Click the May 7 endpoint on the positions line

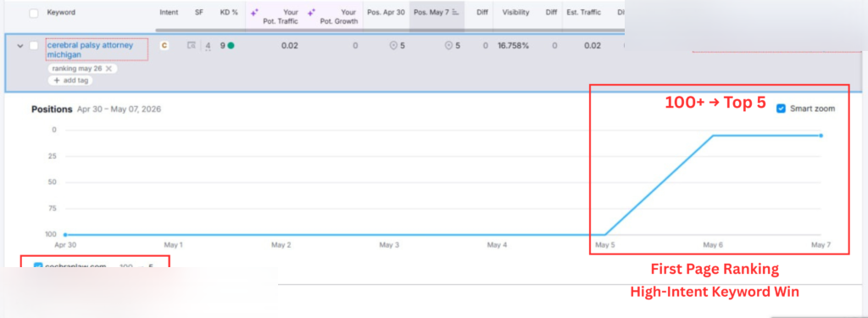(x=821, y=135)
